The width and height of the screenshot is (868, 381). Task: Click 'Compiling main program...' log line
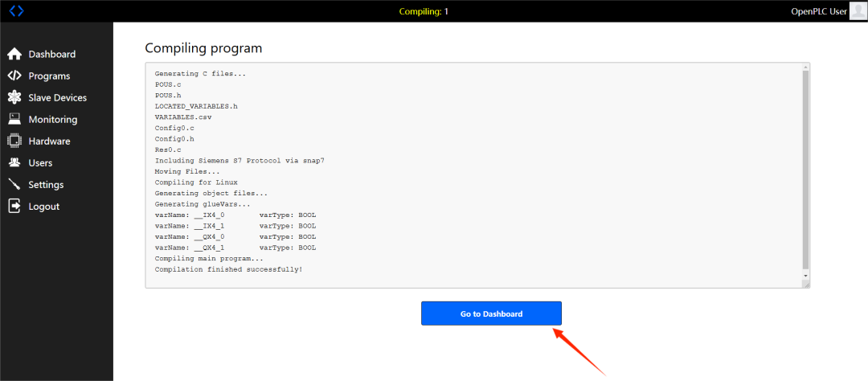pos(209,259)
